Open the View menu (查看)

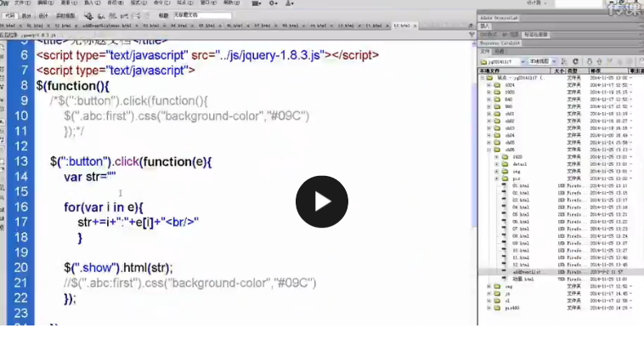click(69, 3)
